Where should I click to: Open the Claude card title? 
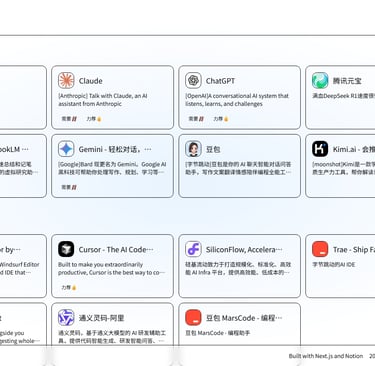(91, 81)
